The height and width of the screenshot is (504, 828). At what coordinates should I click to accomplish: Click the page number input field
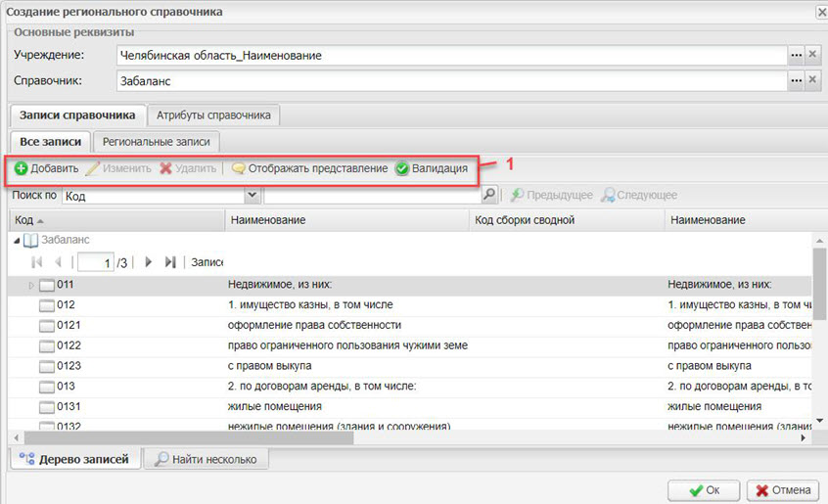coord(96,262)
